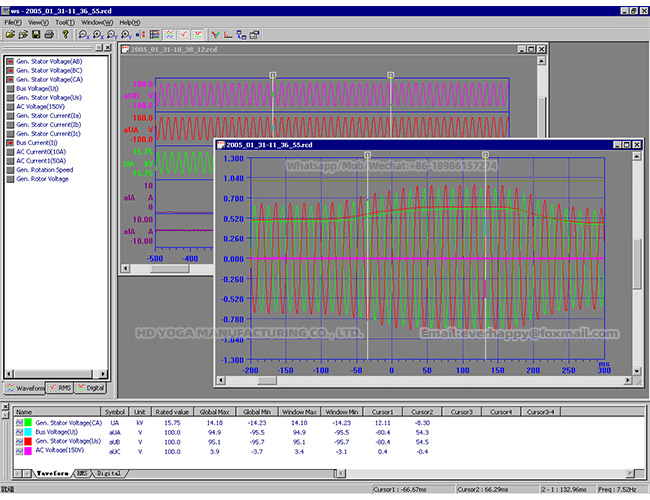Switch to the Digital tab in channel panel
650x500 pixels.
pyautogui.click(x=91, y=387)
